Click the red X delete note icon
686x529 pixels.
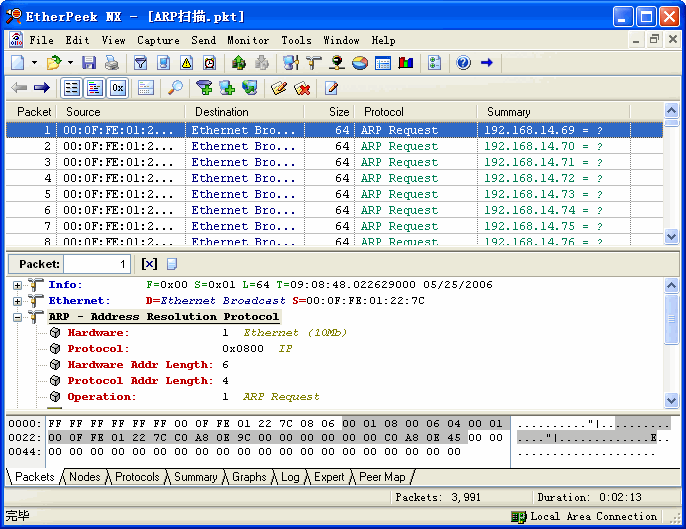click(302, 88)
